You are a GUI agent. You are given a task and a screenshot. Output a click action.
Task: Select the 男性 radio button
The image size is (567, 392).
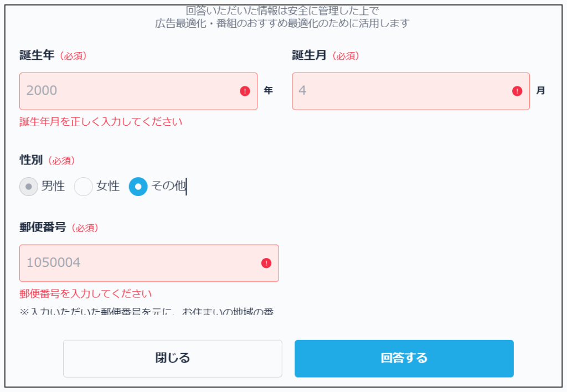point(29,187)
